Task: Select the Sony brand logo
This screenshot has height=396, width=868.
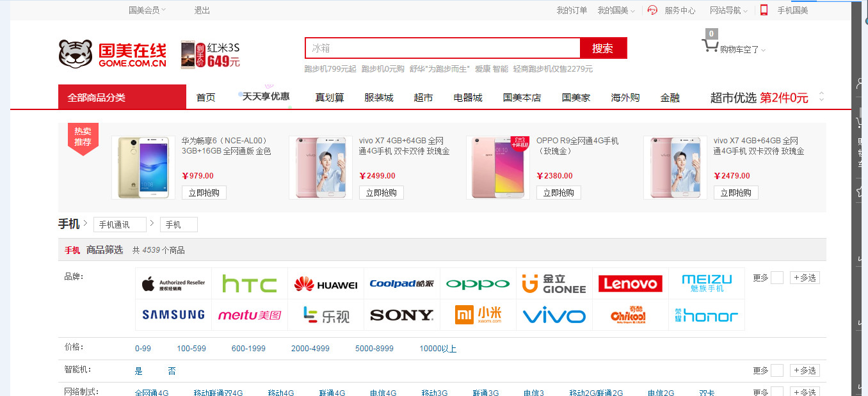Action: 402,315
